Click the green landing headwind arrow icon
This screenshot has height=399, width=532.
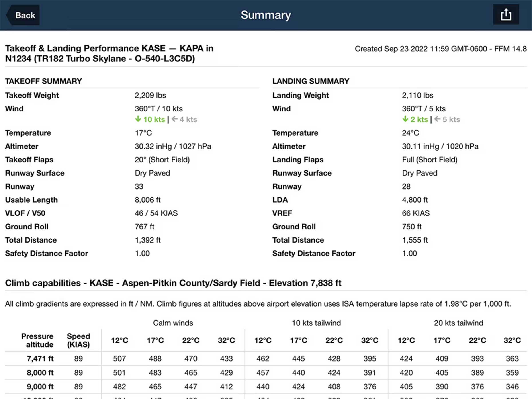[405, 119]
